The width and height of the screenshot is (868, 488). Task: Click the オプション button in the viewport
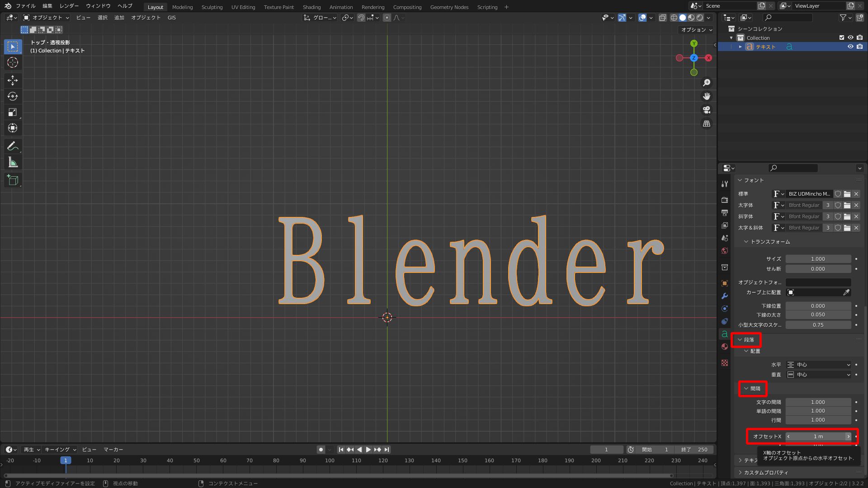pos(696,30)
